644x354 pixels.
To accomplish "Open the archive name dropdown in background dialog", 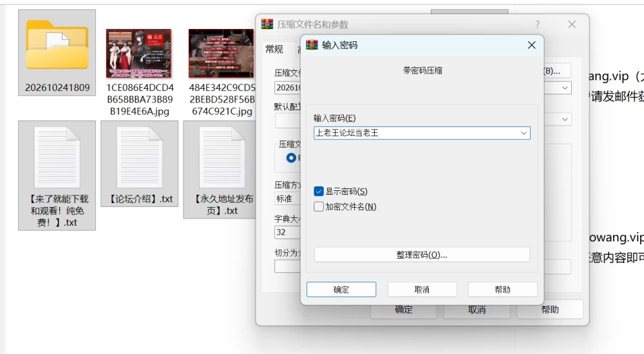I will (565, 88).
